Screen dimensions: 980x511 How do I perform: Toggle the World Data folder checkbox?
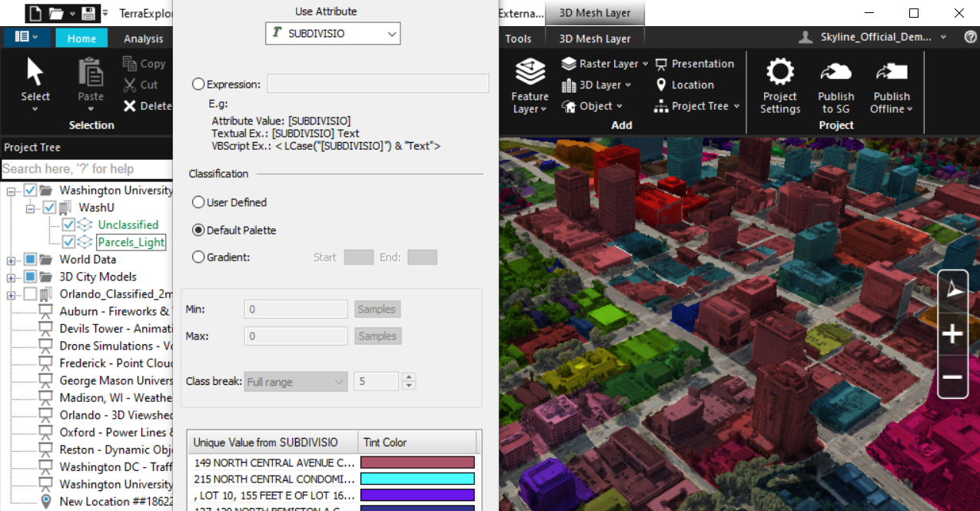click(x=31, y=259)
